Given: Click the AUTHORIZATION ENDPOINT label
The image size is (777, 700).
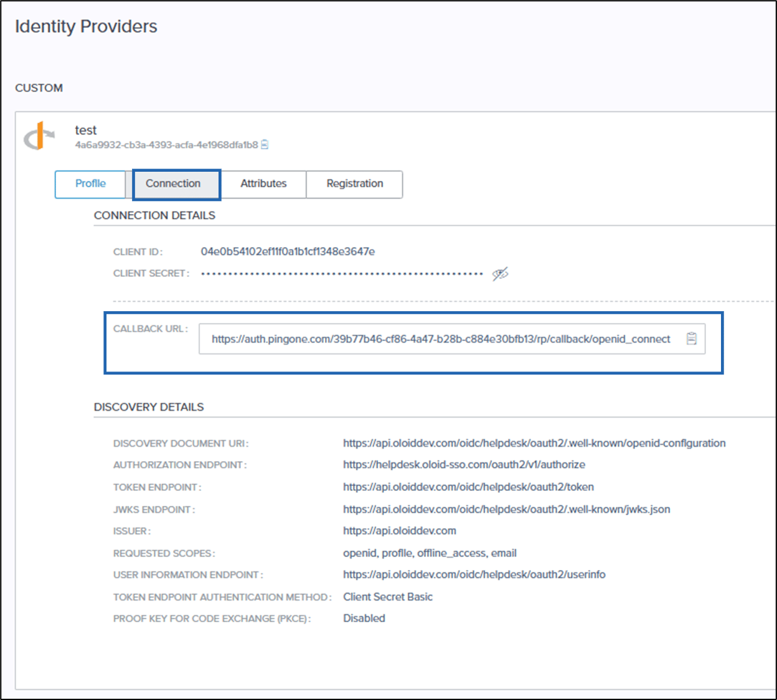Looking at the screenshot, I should click(180, 465).
